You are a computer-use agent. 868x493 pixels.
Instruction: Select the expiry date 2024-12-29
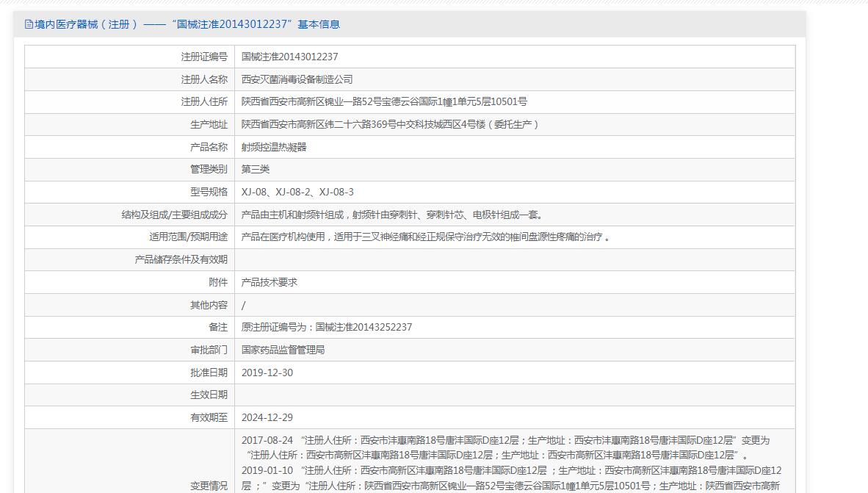[267, 417]
